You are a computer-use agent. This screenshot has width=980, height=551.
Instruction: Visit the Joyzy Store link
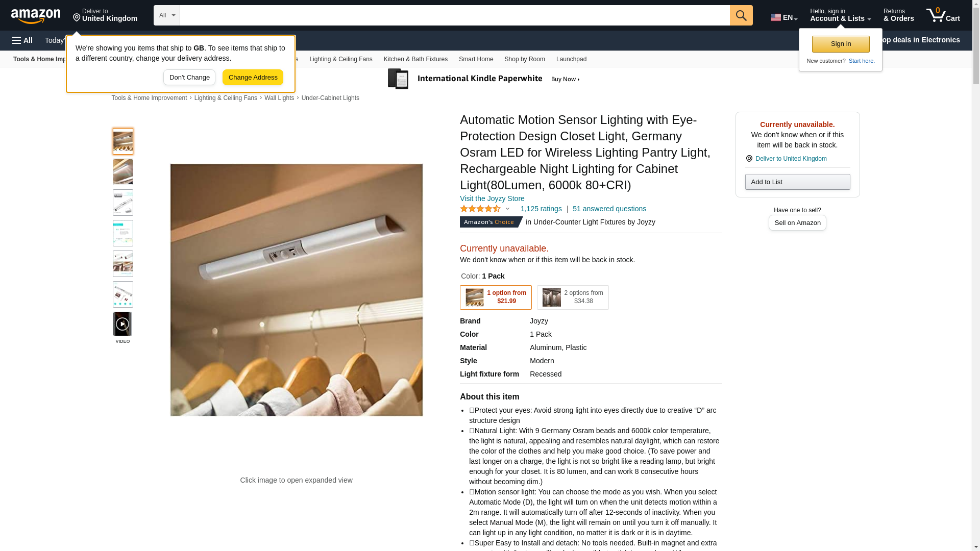point(492,198)
